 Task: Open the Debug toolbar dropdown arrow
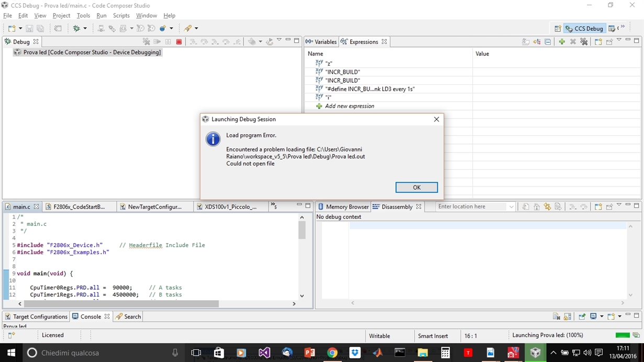pos(279,40)
